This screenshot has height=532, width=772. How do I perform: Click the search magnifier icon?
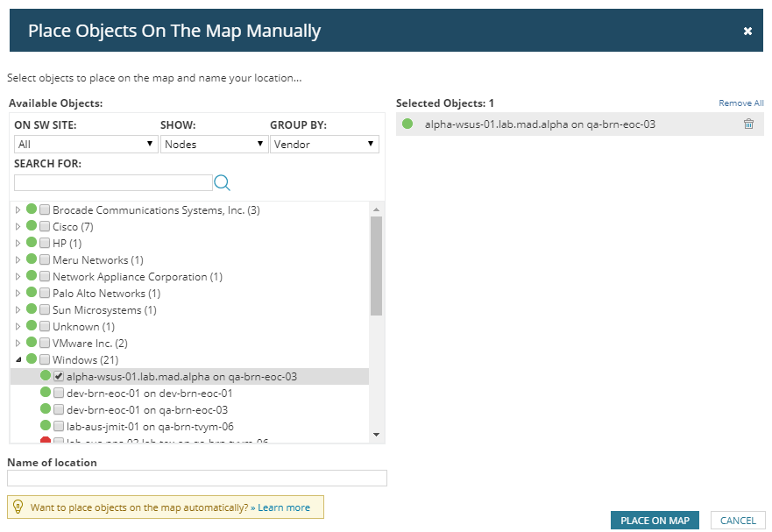point(222,182)
